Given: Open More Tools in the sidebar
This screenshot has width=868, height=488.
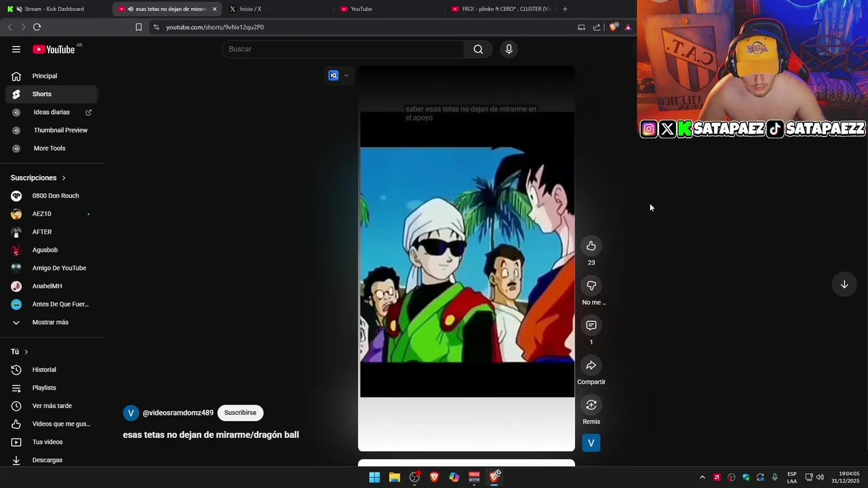Looking at the screenshot, I should [51, 148].
